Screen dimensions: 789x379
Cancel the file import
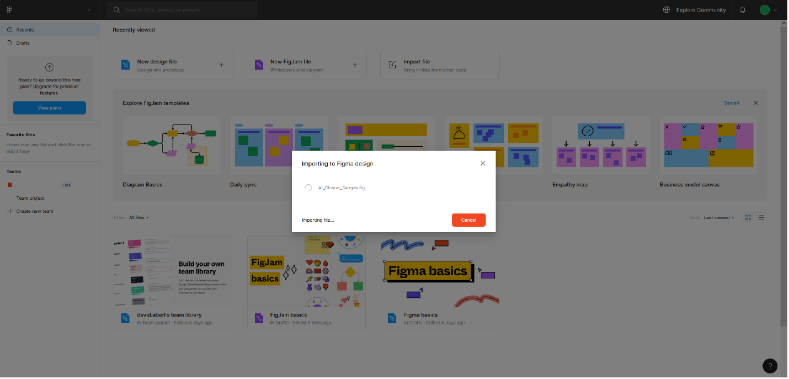pos(468,220)
